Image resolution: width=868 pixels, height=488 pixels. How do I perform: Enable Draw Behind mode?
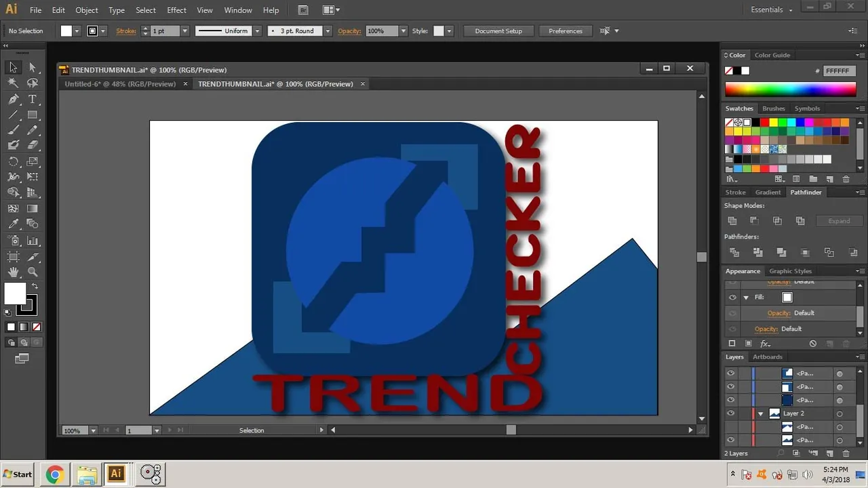click(x=24, y=342)
